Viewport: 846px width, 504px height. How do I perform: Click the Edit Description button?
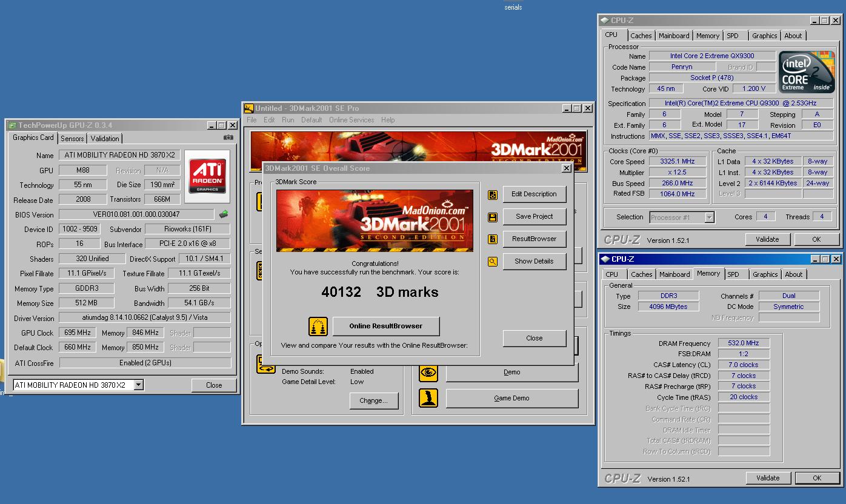[x=534, y=194]
